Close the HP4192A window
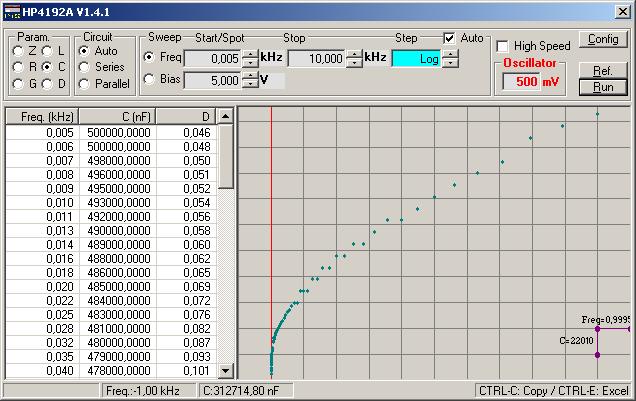636x401 pixels. pyautogui.click(x=622, y=12)
